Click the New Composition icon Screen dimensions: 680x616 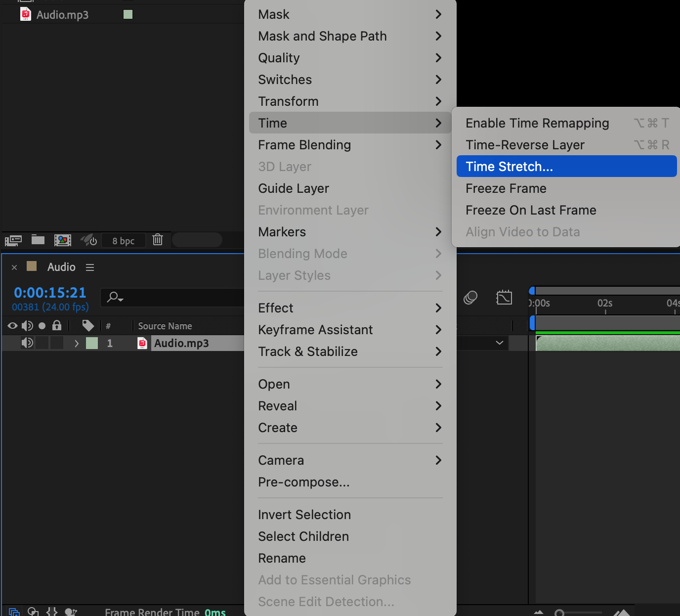(x=63, y=240)
